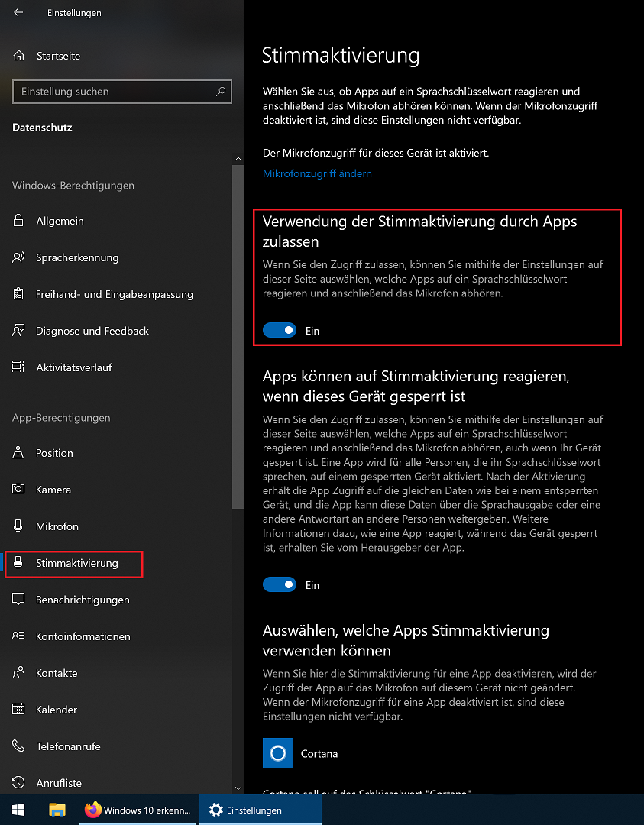The image size is (644, 825).
Task: Click Mikrofonzugriff ändern link
Action: point(317,173)
